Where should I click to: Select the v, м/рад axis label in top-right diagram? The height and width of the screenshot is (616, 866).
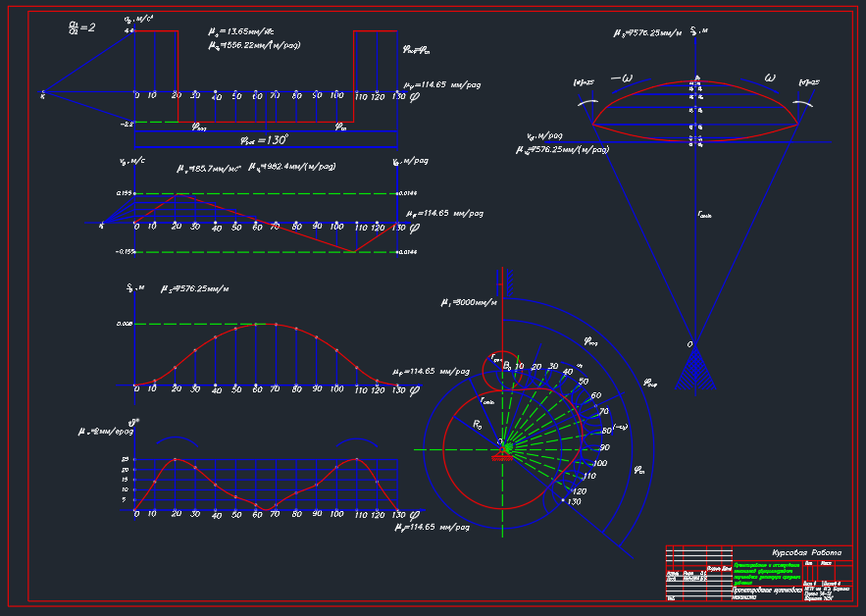pyautogui.click(x=544, y=136)
